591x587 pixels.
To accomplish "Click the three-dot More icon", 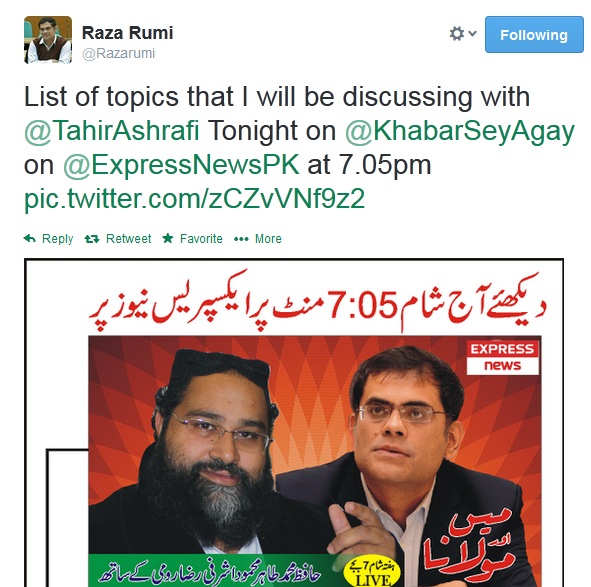I will 241,239.
